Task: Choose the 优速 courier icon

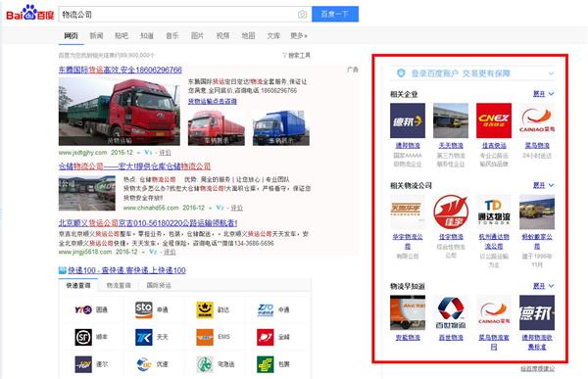Action: point(144,364)
